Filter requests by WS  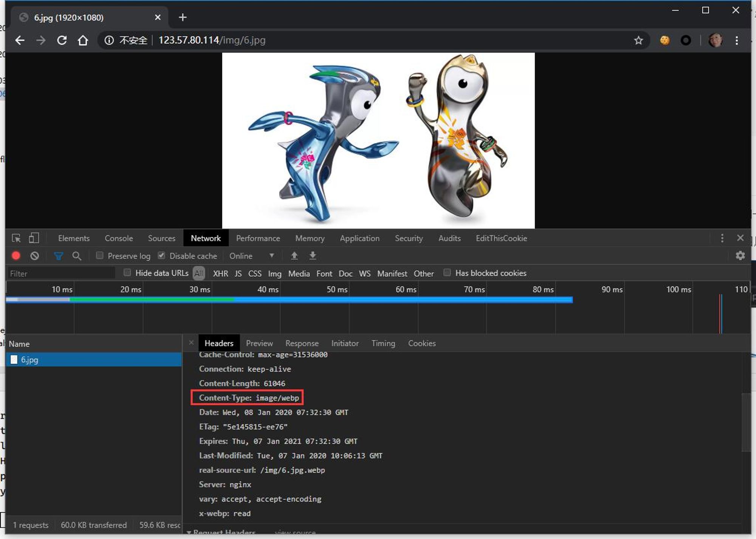click(364, 273)
